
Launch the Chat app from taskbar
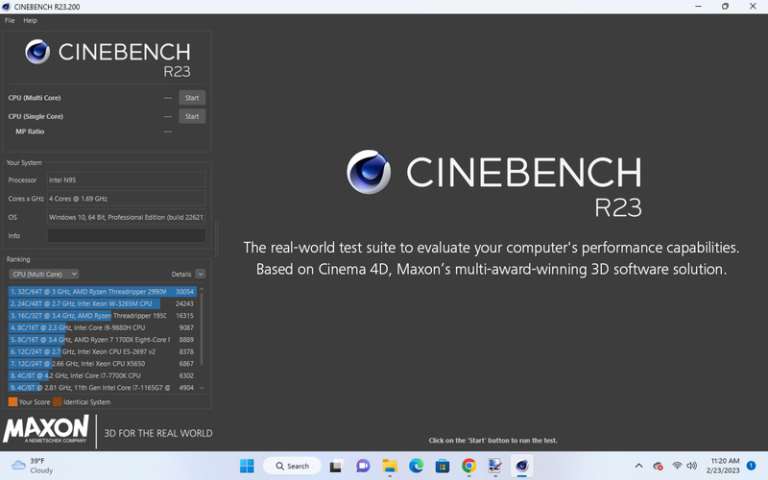pos(363,466)
